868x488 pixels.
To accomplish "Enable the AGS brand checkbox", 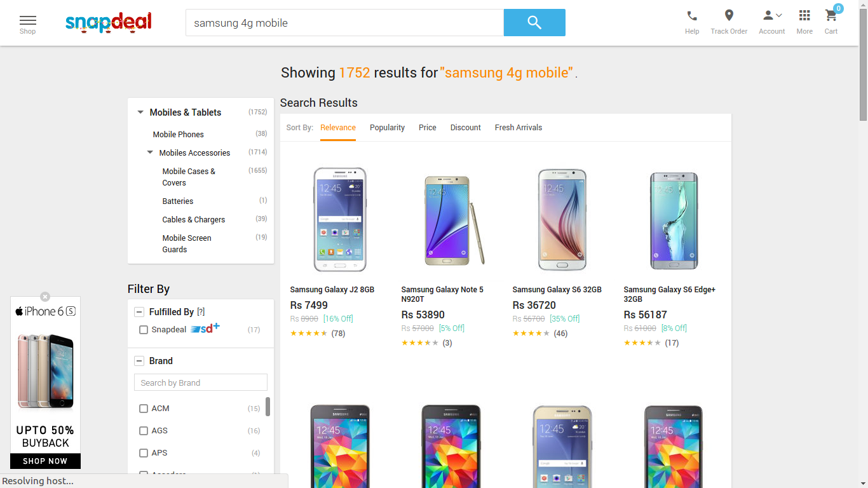I will [x=144, y=431].
